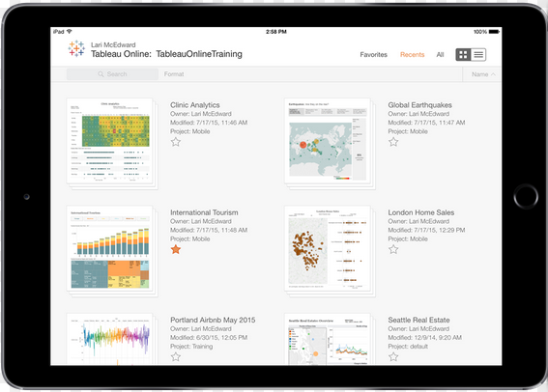Screen dimensions: 548x392
Task: Click 'Modified: 7/17/15, 12:29 PM' text
Action: coord(426,230)
